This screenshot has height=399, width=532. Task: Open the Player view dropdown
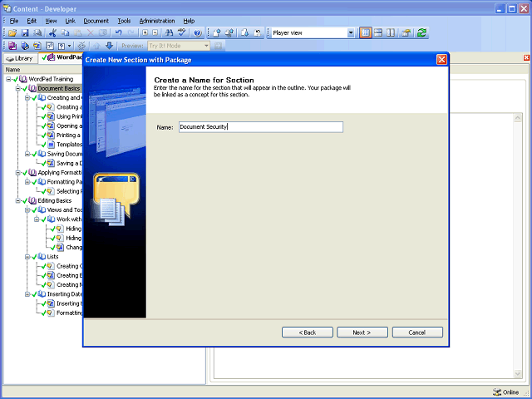pyautogui.click(x=351, y=33)
